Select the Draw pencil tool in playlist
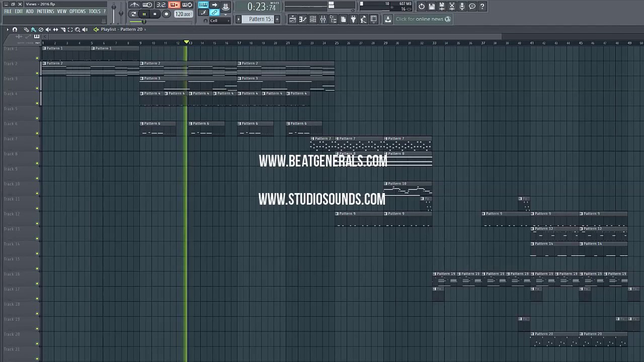644x362 pixels. [27, 29]
